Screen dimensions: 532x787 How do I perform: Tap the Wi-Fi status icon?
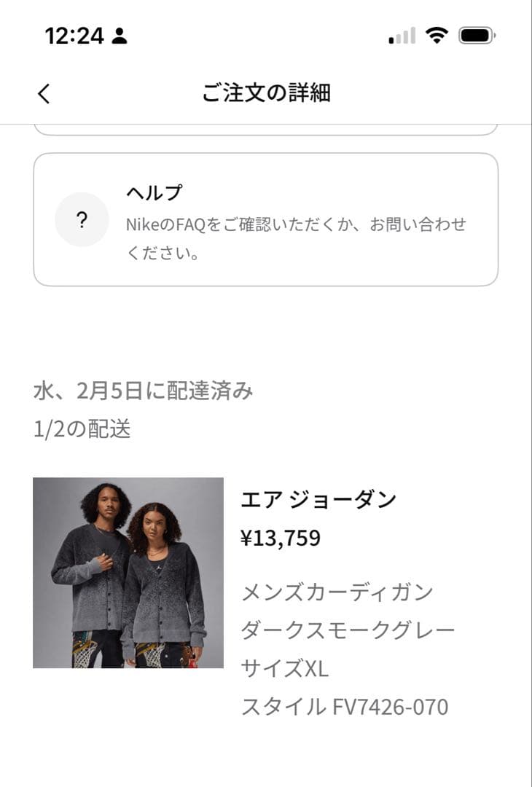(437, 35)
